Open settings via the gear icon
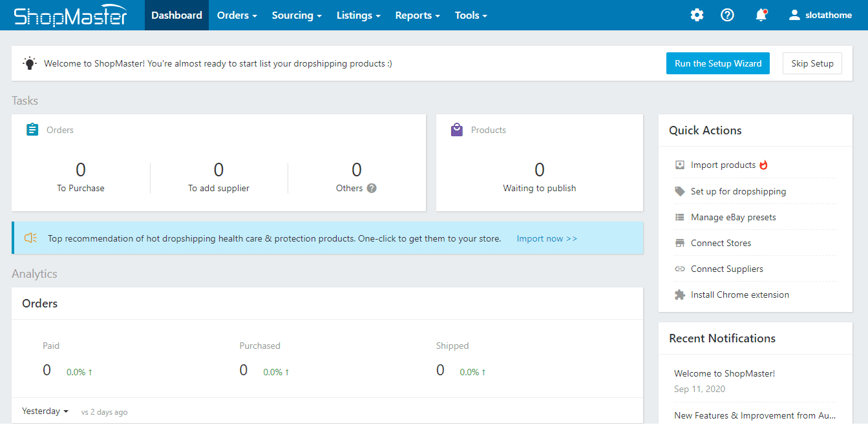 click(x=697, y=15)
